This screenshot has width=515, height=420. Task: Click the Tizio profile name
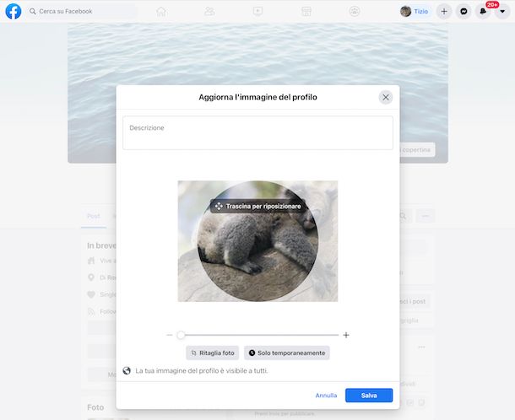(x=420, y=12)
